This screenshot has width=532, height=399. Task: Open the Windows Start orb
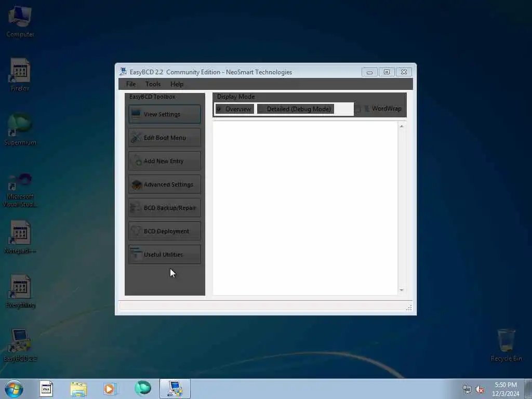[14, 389]
